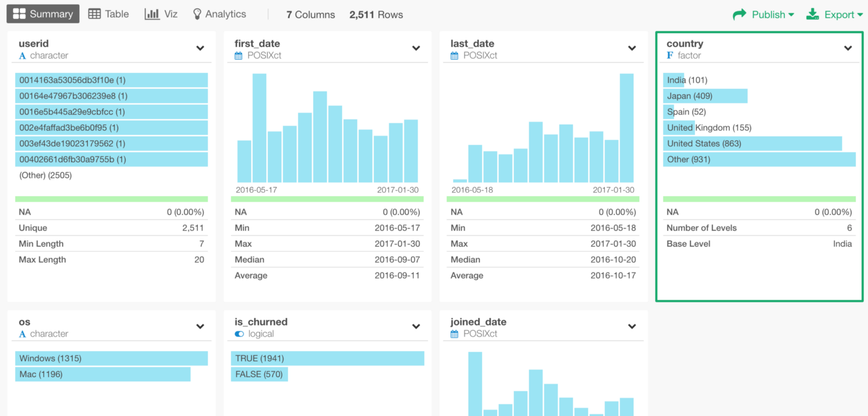
Task: Select the Other (931) country bar
Action: pyautogui.click(x=759, y=159)
